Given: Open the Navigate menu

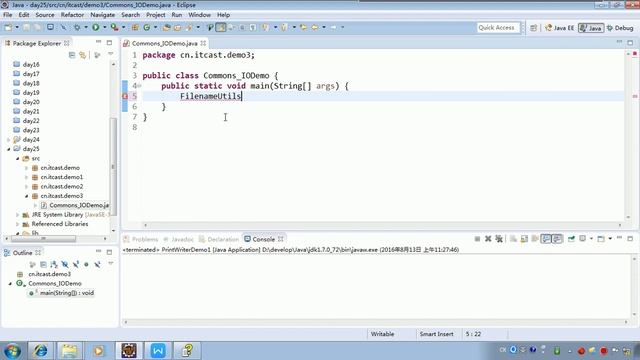Looking at the screenshot, I should coord(102,15).
